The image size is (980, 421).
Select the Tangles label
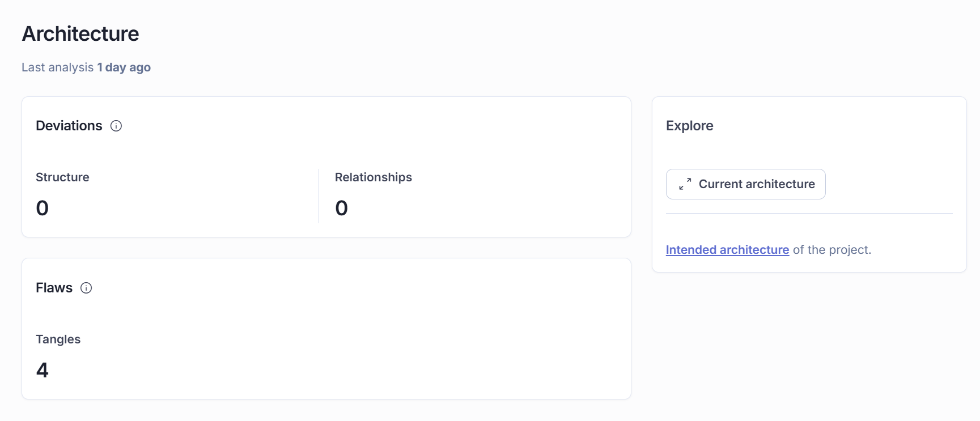click(58, 339)
